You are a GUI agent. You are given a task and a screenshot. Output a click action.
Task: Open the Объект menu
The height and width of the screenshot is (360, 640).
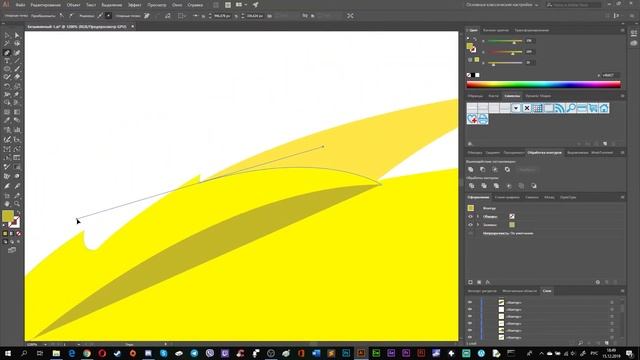73,5
